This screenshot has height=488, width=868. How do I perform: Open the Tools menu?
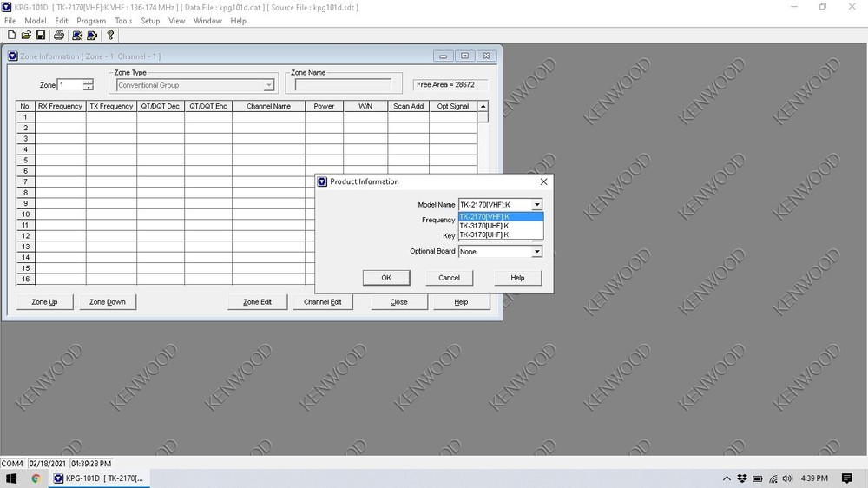pyautogui.click(x=123, y=21)
